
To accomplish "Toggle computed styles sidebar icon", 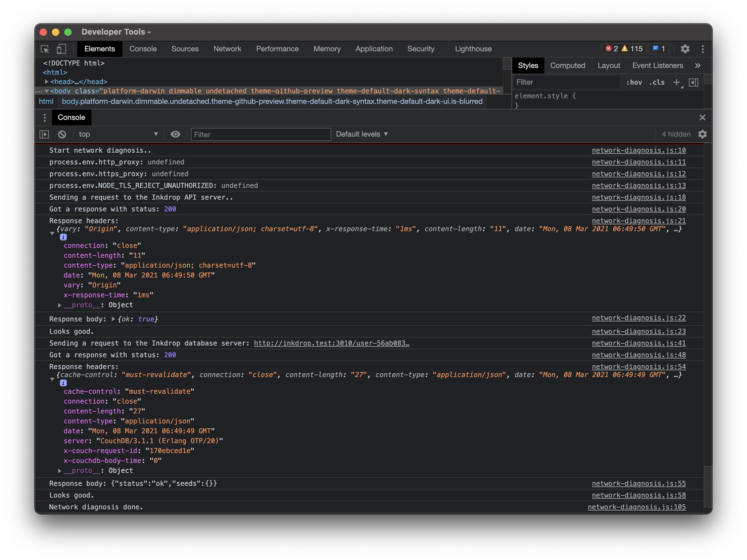I will coord(693,83).
